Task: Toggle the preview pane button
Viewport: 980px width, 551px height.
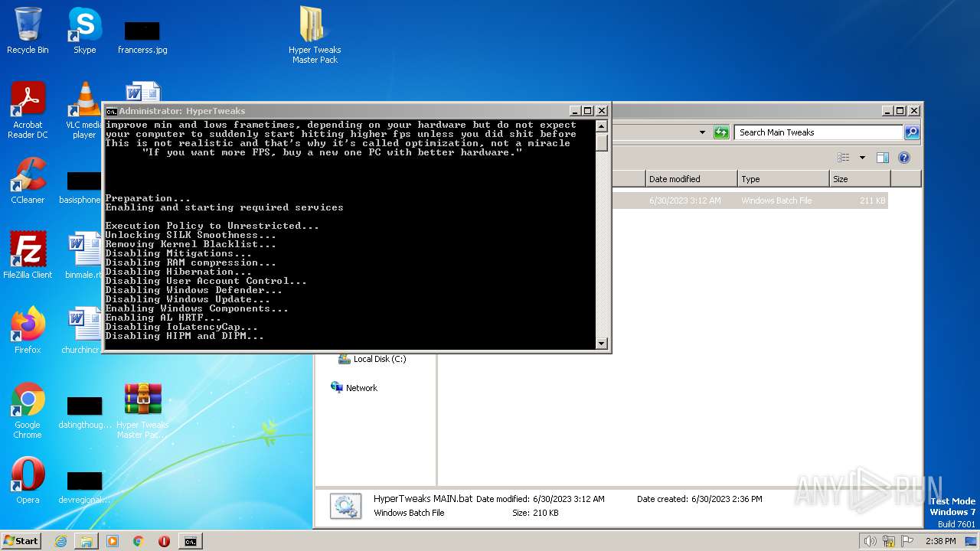Action: [x=882, y=158]
